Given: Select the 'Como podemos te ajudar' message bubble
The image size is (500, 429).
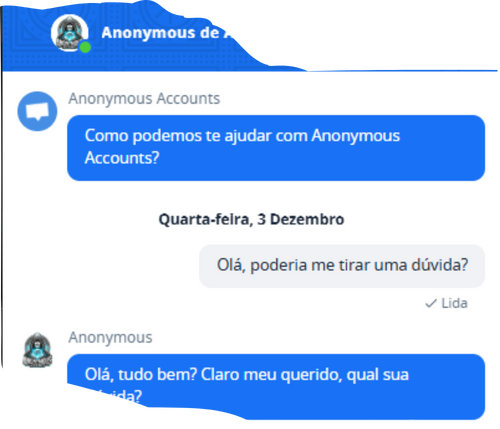Looking at the screenshot, I should coord(276,148).
